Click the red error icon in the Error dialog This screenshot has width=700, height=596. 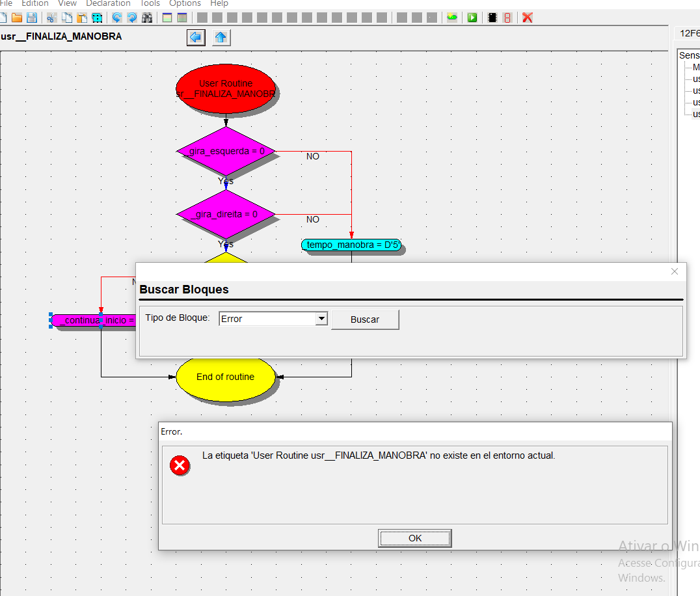pos(180,466)
